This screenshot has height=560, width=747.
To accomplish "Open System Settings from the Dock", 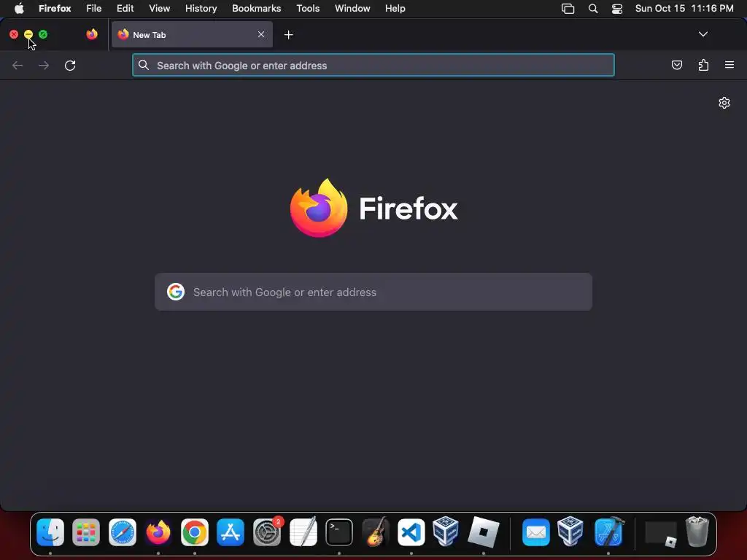I will (x=267, y=532).
